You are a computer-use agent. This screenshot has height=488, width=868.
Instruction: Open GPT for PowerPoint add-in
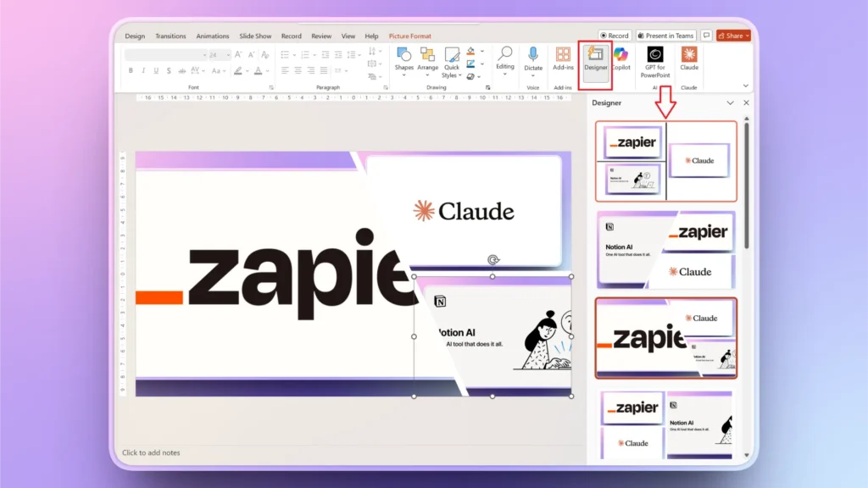655,63
